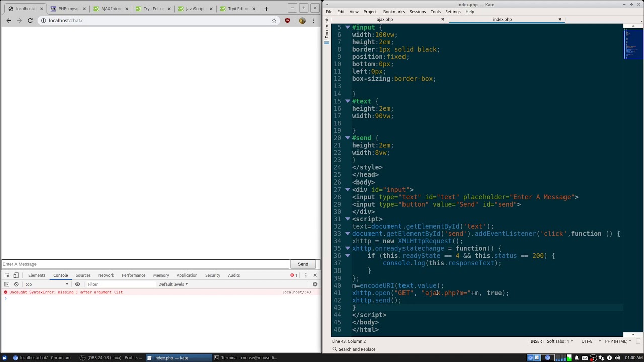Click the Send button on the chat page
Viewport: 644px width, 362px height.
[x=303, y=264]
